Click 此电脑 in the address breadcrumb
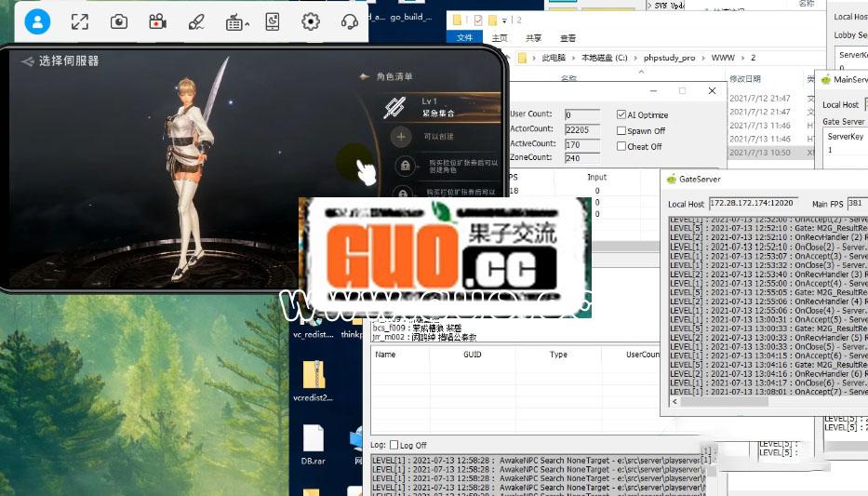 [553, 58]
